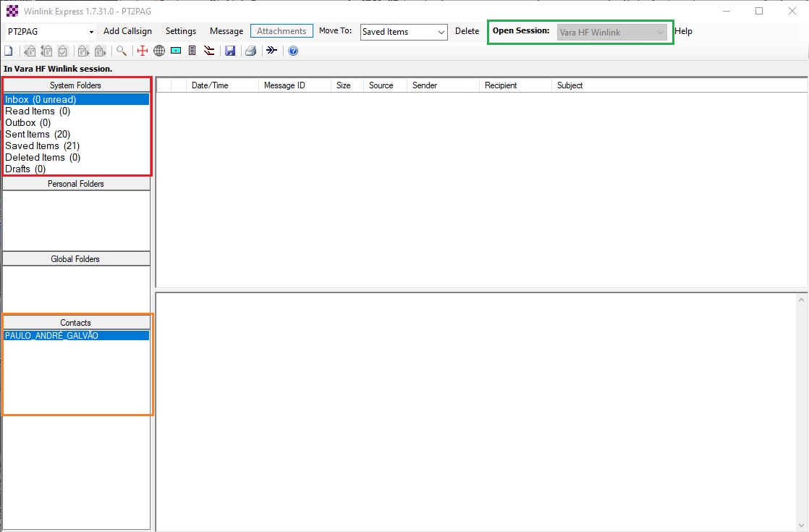Click the Delete button
The image size is (809, 532).
467,31
